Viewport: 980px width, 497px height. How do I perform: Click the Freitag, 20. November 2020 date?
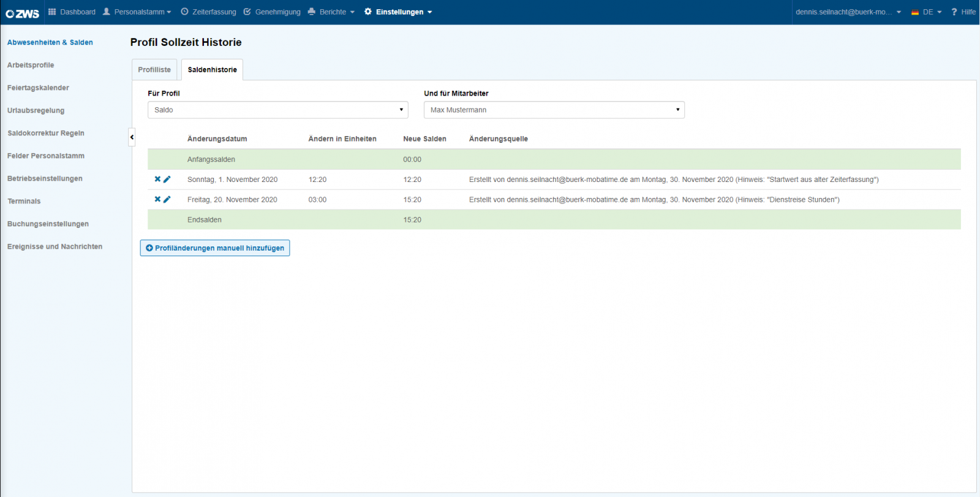(x=232, y=200)
